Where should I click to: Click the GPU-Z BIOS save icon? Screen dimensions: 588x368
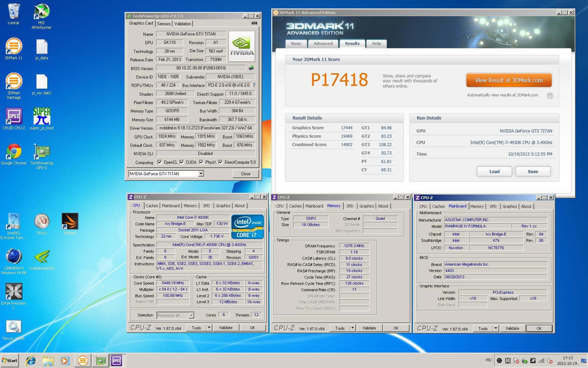coord(251,68)
